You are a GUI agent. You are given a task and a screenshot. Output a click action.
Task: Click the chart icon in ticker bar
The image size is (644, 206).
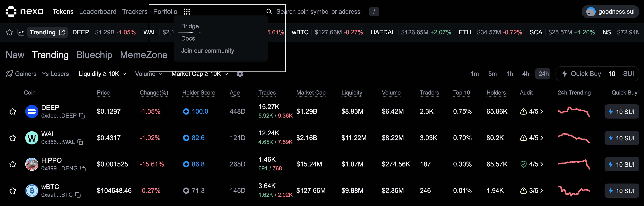coord(21,32)
